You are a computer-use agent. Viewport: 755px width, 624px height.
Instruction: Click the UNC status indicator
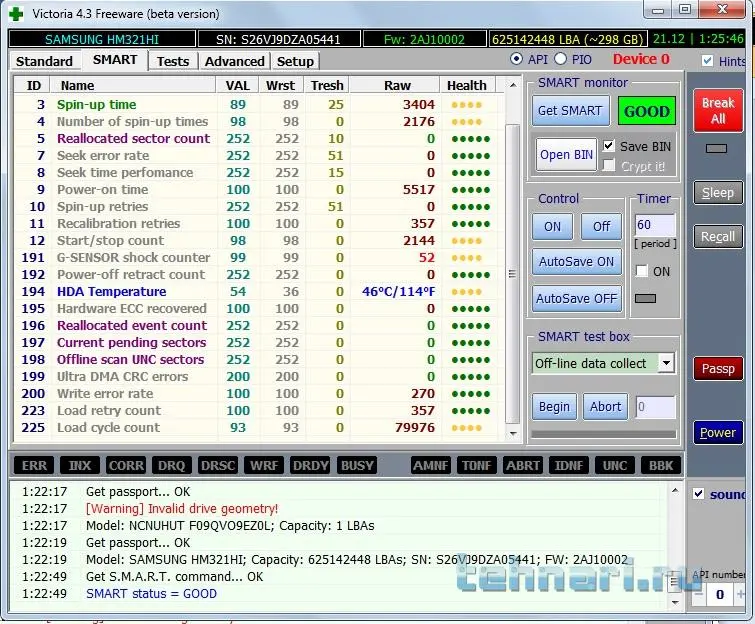[615, 466]
